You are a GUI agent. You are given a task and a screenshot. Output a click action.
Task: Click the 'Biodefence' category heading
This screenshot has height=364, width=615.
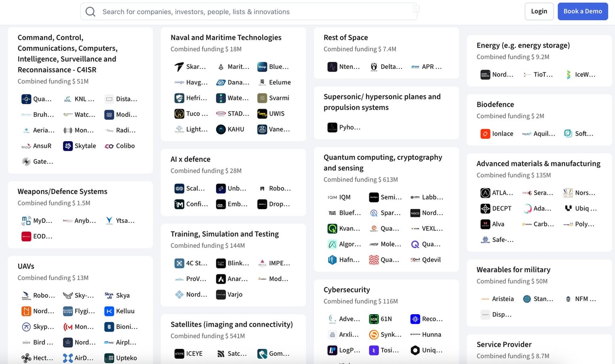(496, 104)
